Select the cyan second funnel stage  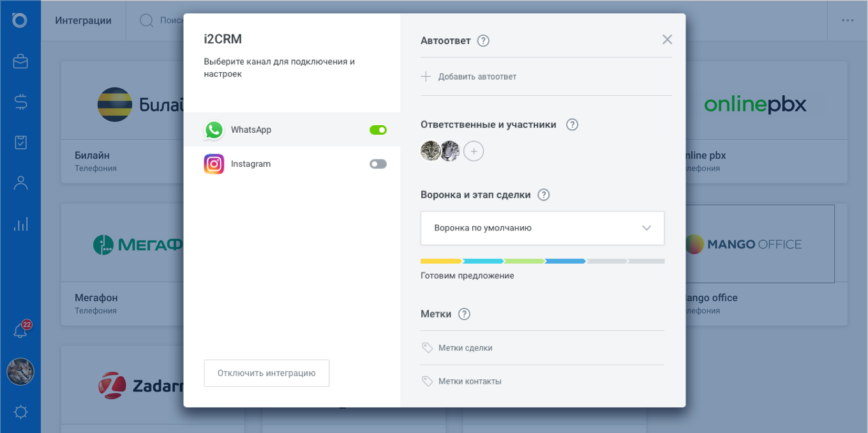(483, 261)
